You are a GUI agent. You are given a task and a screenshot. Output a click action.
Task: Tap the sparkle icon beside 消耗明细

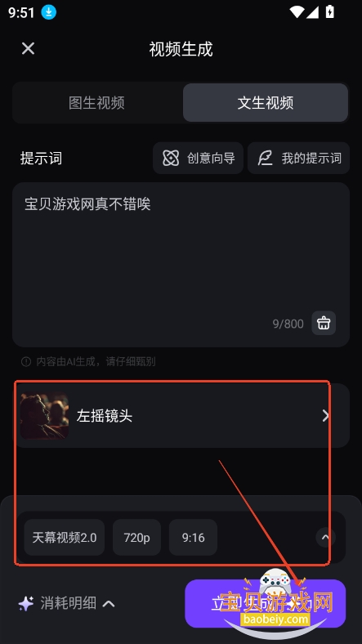pyautogui.click(x=26, y=604)
